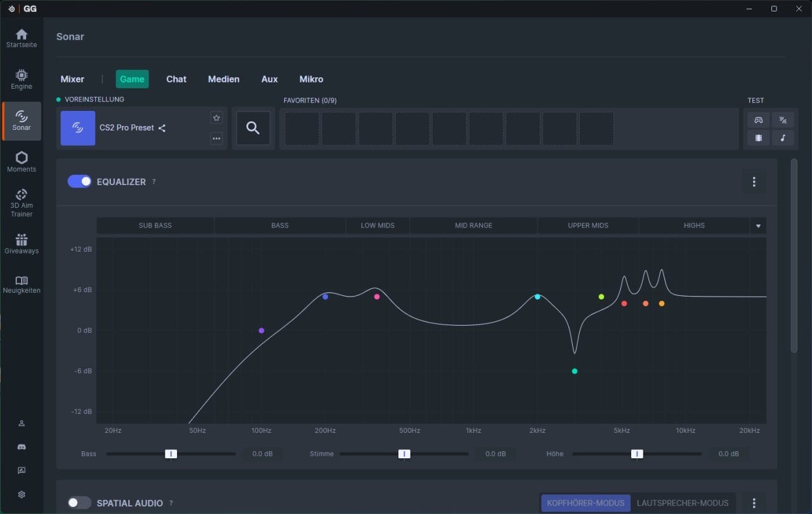
Task: Click the preset search magnifier icon
Action: pos(253,128)
